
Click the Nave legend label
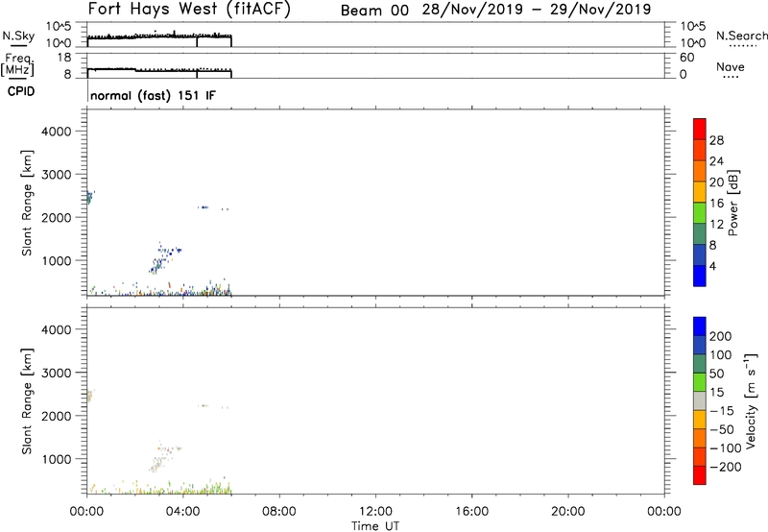(x=731, y=67)
